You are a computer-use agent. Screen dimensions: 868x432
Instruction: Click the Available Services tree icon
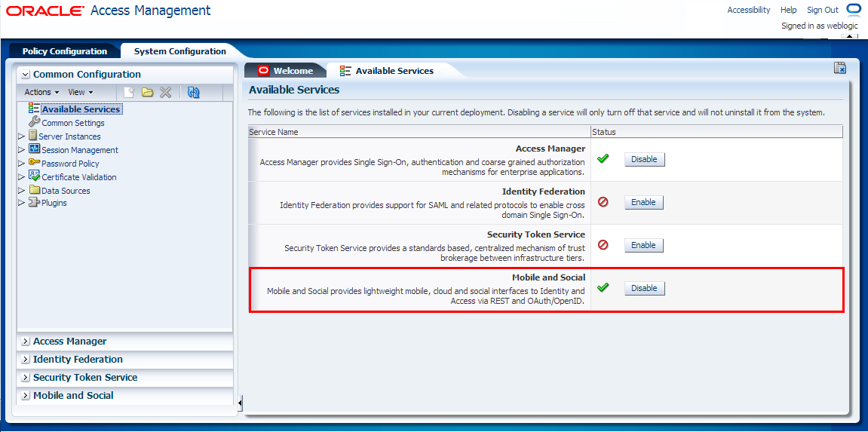click(35, 109)
